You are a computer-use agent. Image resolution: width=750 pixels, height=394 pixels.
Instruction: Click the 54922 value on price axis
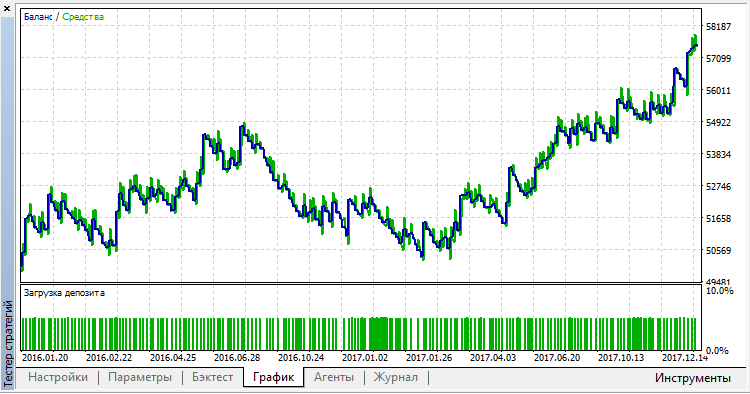click(718, 122)
